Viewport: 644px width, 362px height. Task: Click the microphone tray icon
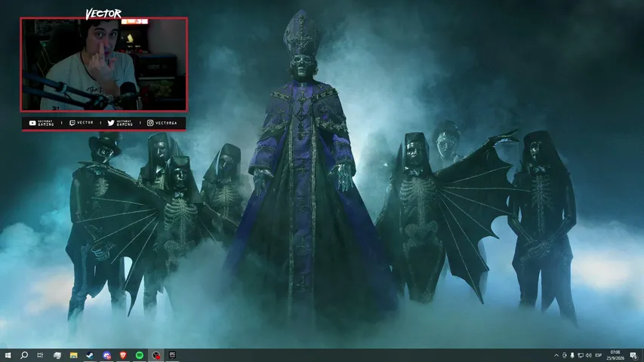click(x=572, y=355)
